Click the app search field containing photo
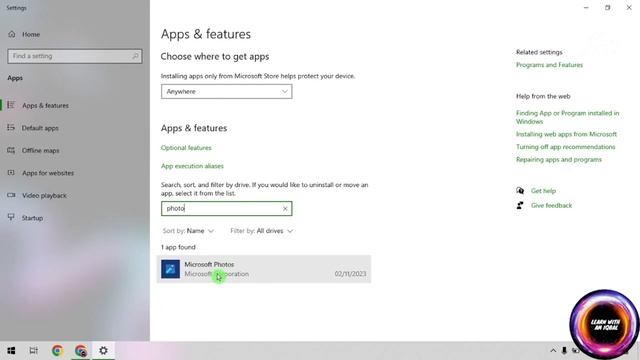 point(227,209)
